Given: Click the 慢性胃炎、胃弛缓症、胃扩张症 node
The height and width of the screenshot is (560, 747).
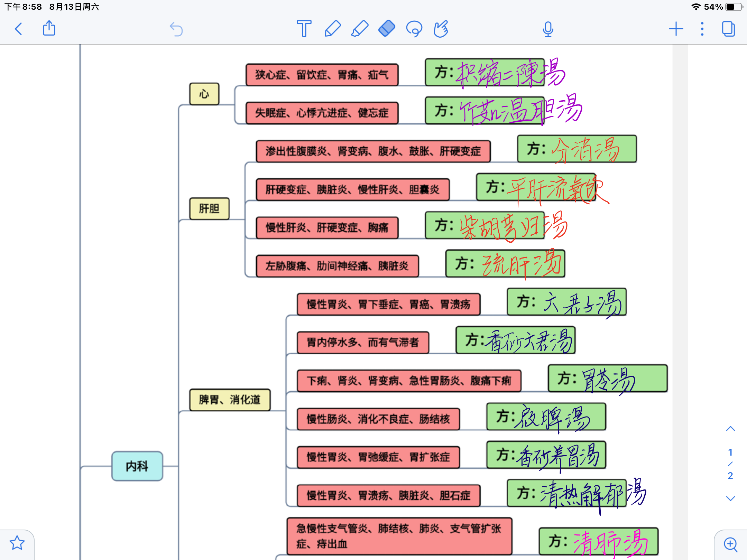Looking at the screenshot, I should [x=378, y=457].
